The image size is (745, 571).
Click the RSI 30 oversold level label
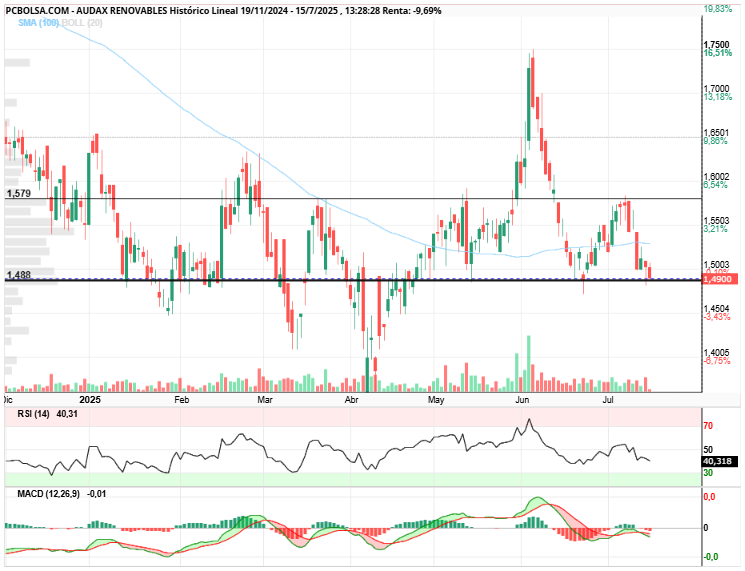coord(708,473)
